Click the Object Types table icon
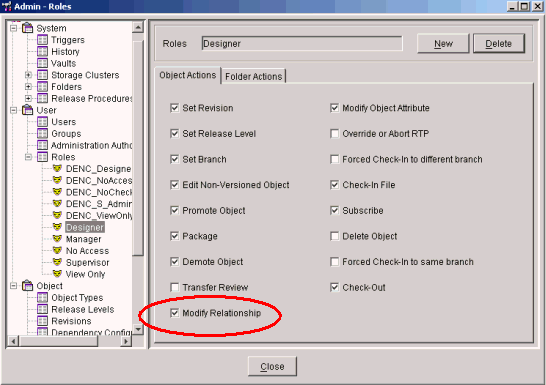Viewport: 546px width, 385px height. coord(42,298)
